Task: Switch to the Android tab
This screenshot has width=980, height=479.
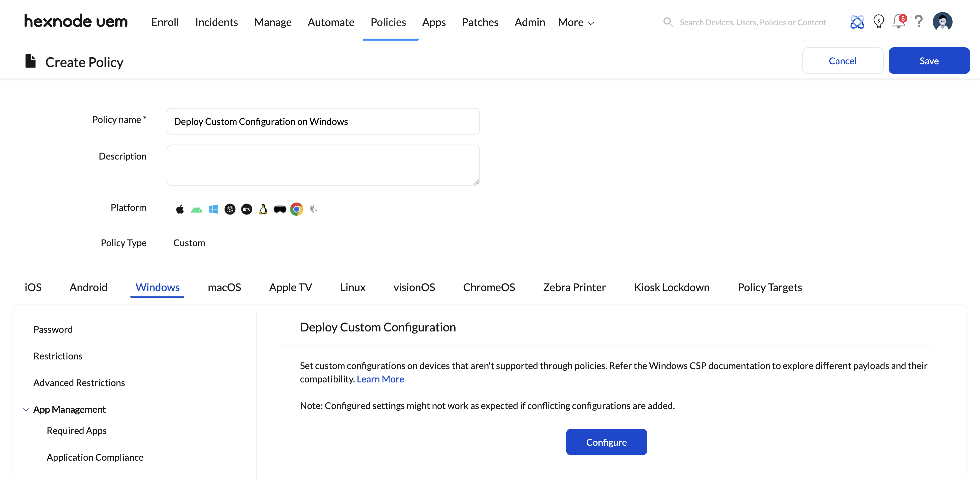Action: click(x=88, y=287)
